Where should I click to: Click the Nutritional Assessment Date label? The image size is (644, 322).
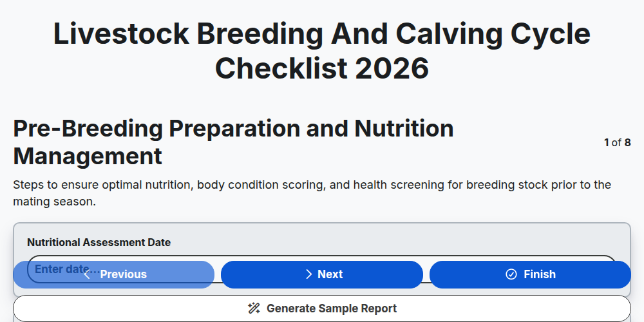(99, 242)
